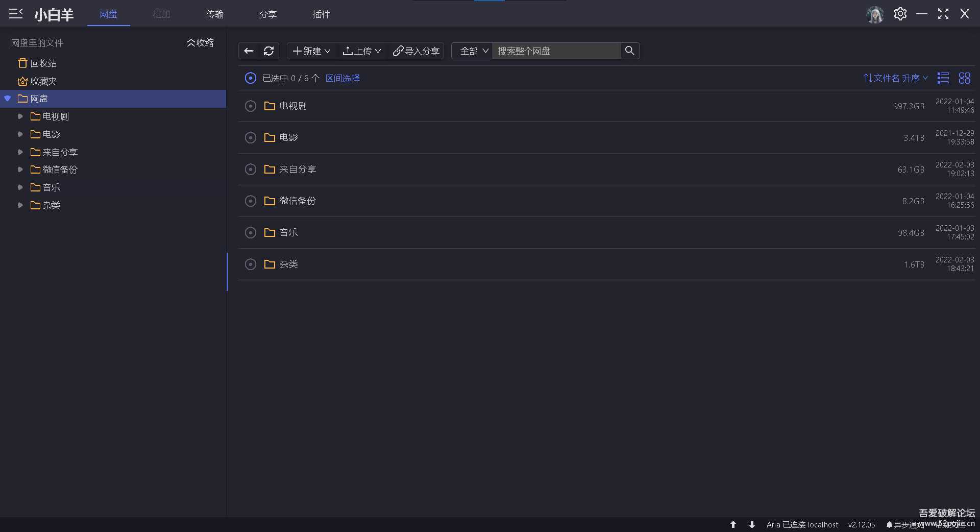Select the 电视剧 folder checkbox
The width and height of the screenshot is (980, 532).
click(251, 106)
